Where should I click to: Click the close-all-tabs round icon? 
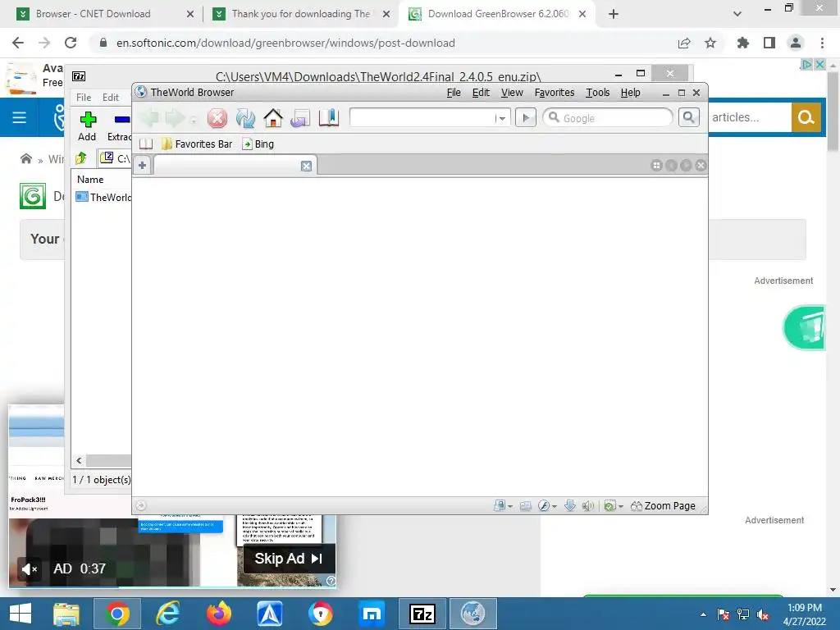[701, 166]
